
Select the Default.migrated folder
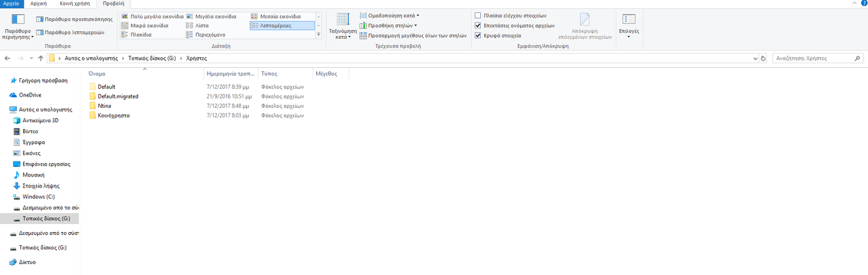(x=118, y=96)
